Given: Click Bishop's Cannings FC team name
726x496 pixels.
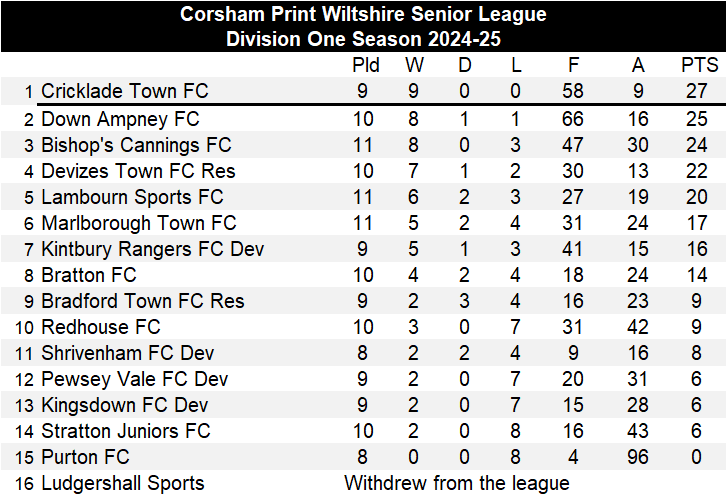Looking at the screenshot, I should point(136,145).
